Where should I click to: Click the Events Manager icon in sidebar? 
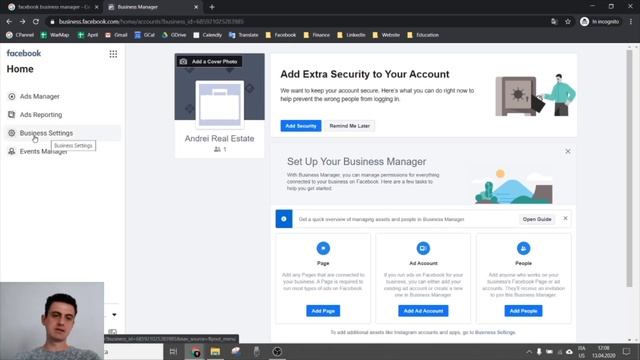(x=12, y=151)
